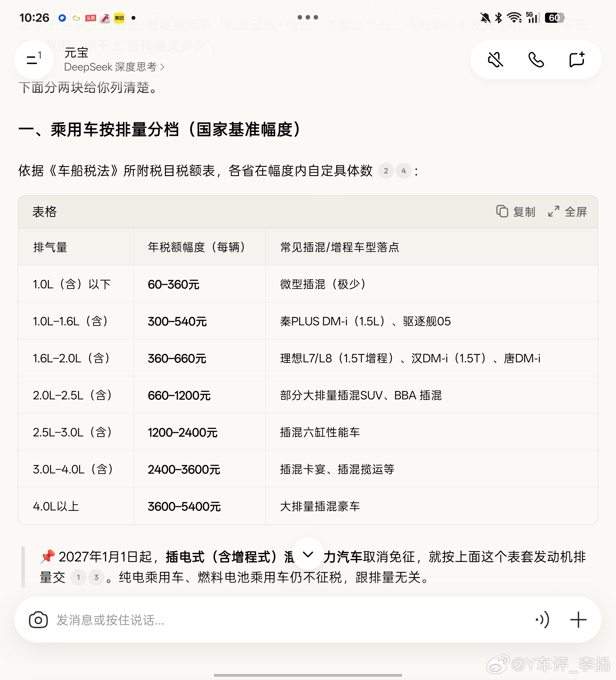This screenshot has height=680, width=616.
Task: Open attachments with the plus icon
Action: tap(578, 620)
